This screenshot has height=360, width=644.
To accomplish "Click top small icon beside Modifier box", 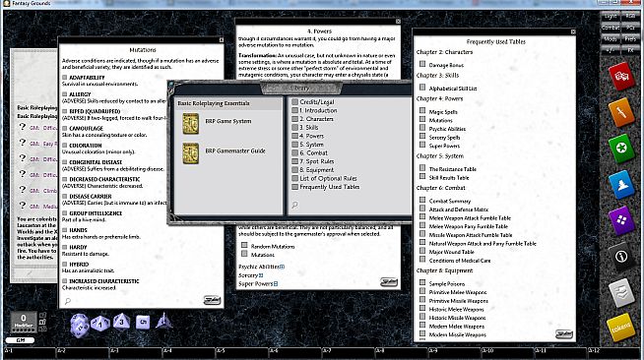I will click(x=42, y=316).
